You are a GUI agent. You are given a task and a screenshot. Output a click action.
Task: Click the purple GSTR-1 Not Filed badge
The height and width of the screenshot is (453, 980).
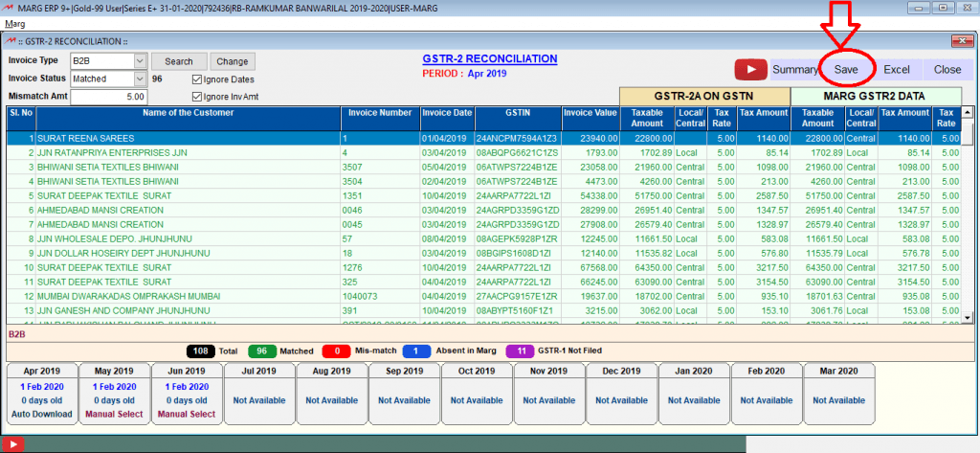point(522,351)
